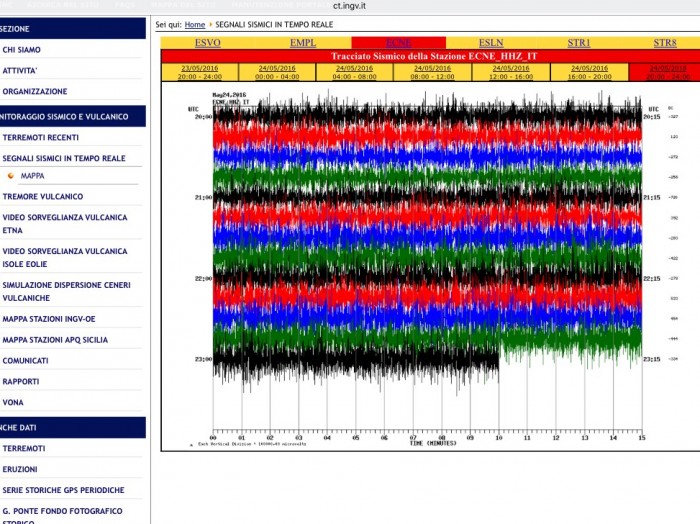This screenshot has height=524, width=700.
Task: Open the VONA page
Action: 13,403
